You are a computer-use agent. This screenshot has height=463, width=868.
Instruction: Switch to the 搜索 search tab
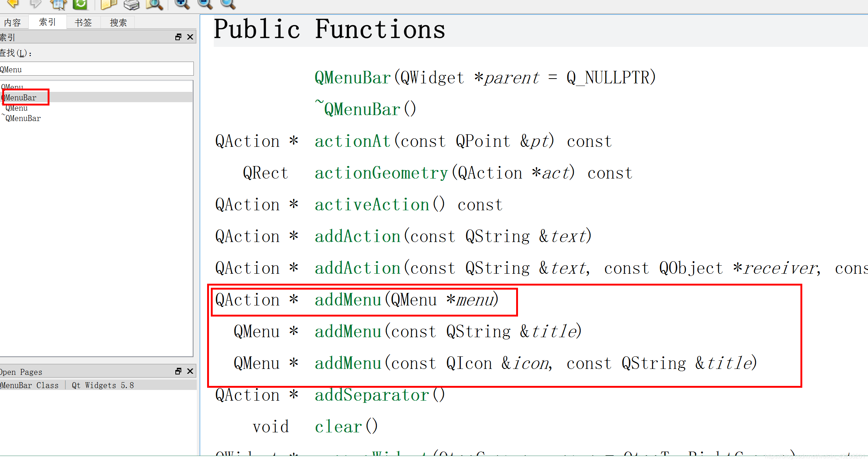click(x=119, y=23)
